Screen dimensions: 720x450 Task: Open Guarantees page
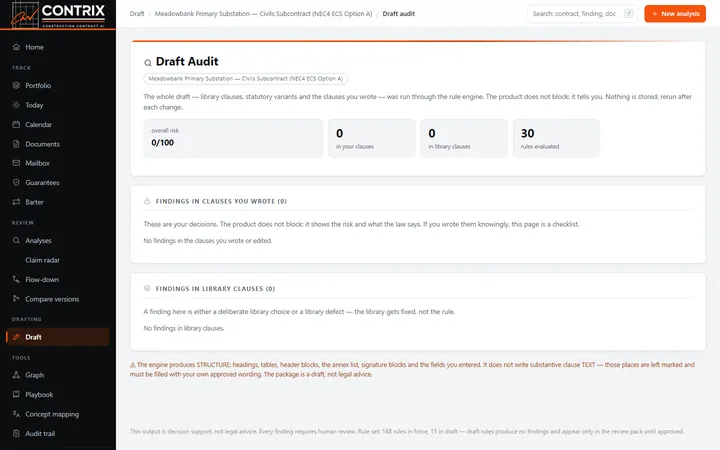tap(58, 183)
